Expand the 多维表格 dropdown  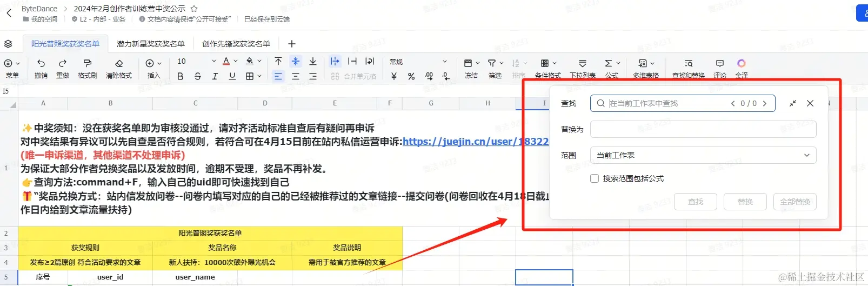652,63
